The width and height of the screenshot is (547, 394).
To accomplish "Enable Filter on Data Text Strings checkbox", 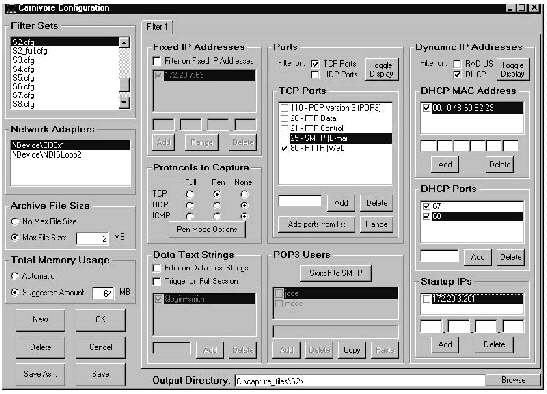I will (157, 268).
